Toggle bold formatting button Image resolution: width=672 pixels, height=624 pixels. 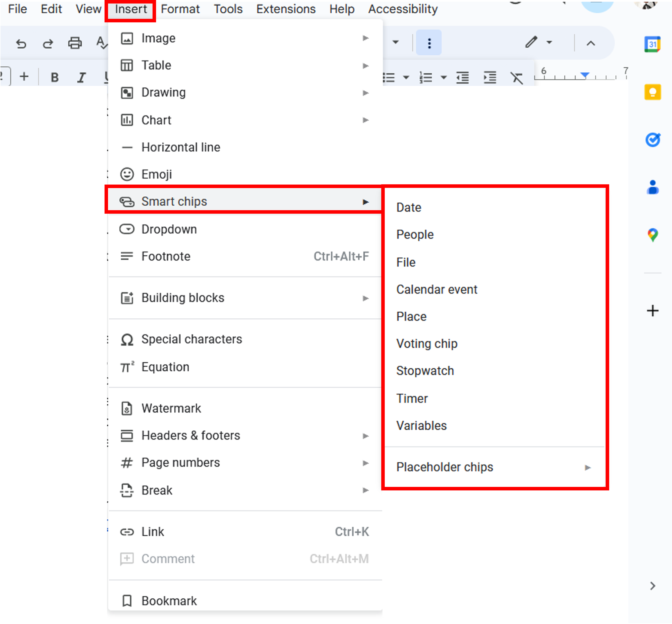[x=54, y=77]
